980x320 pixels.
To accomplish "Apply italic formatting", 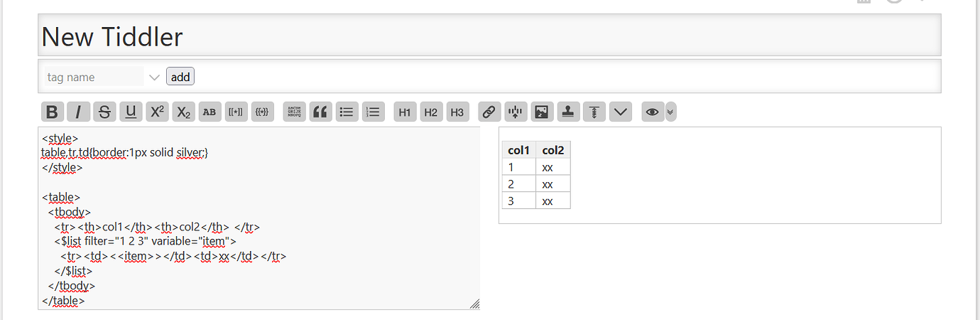I will pyautogui.click(x=79, y=112).
